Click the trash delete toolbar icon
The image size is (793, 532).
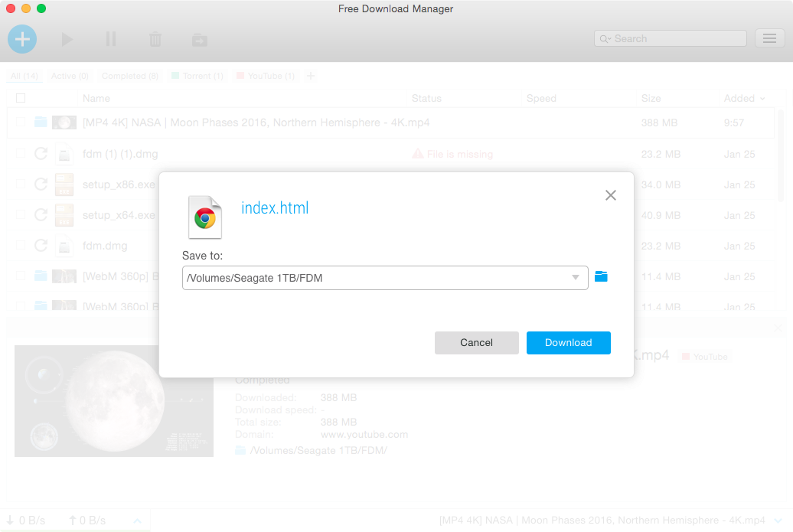pos(155,40)
